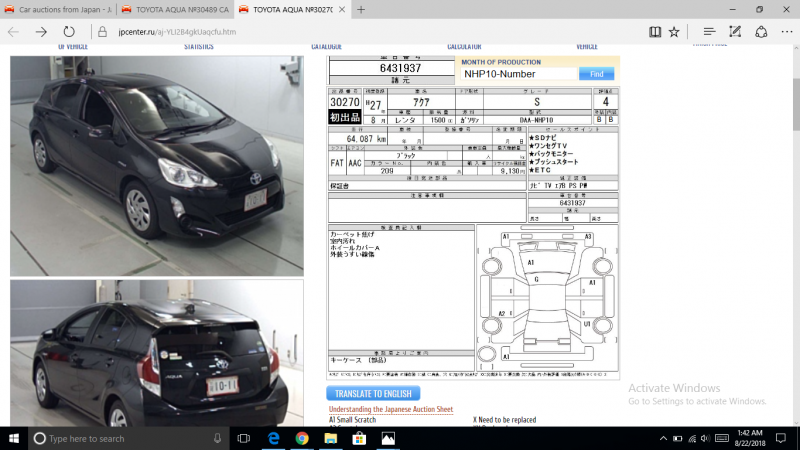Click the battery status icon
800x450 pixels.
tap(678, 438)
